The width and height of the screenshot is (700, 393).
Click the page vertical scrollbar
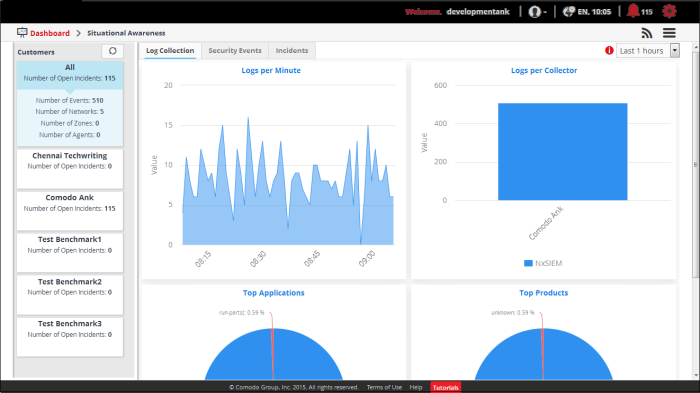(696, 165)
